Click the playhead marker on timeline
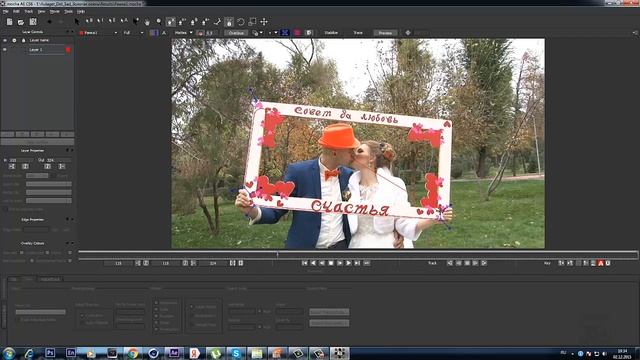Screen dimensions: 640x360 point(277,255)
